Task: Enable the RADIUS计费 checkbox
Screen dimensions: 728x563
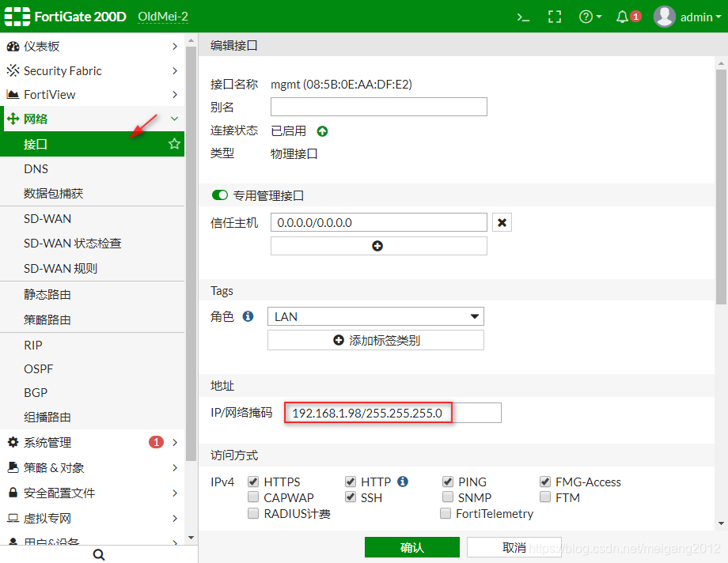Action: click(253, 513)
